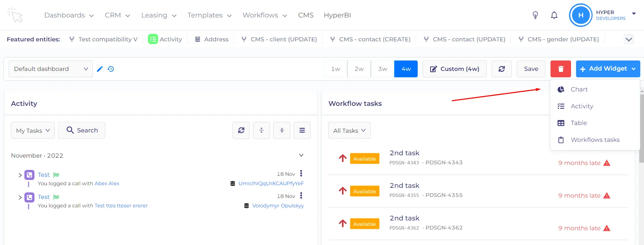This screenshot has height=245, width=644.
Task: Select the 4w time range
Action: [x=406, y=69]
